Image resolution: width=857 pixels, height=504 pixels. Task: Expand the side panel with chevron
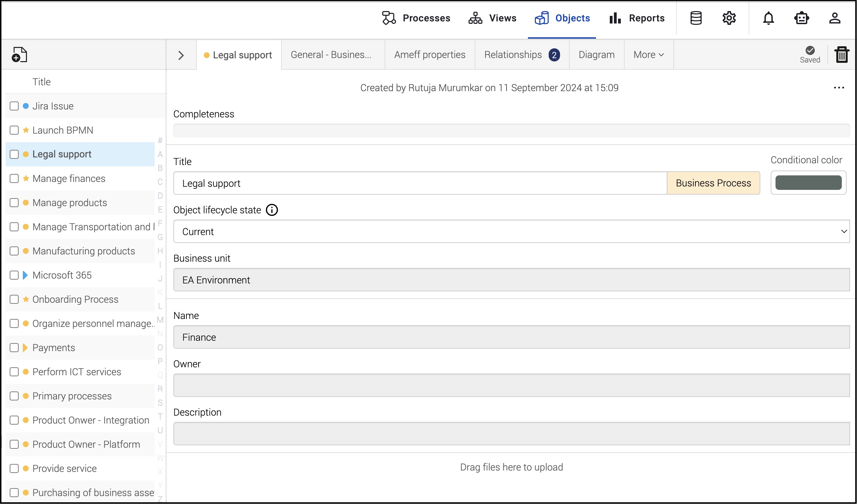181,55
